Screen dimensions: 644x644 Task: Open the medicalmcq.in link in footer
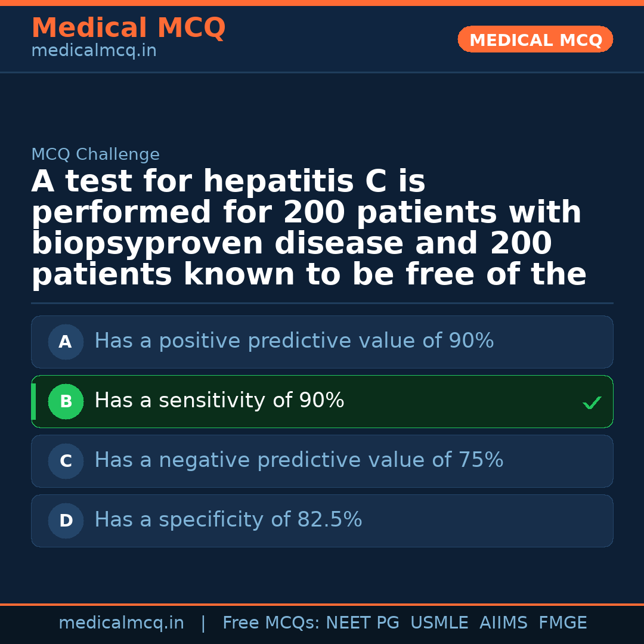click(x=121, y=623)
